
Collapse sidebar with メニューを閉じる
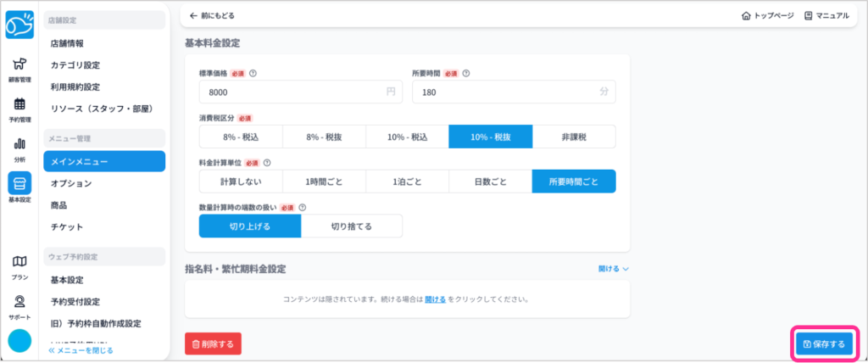(x=81, y=349)
